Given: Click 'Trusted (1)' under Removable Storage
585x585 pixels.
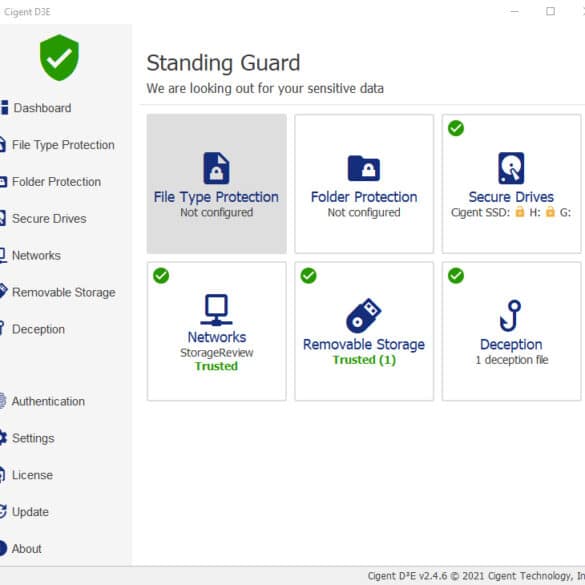Looking at the screenshot, I should point(364,360).
